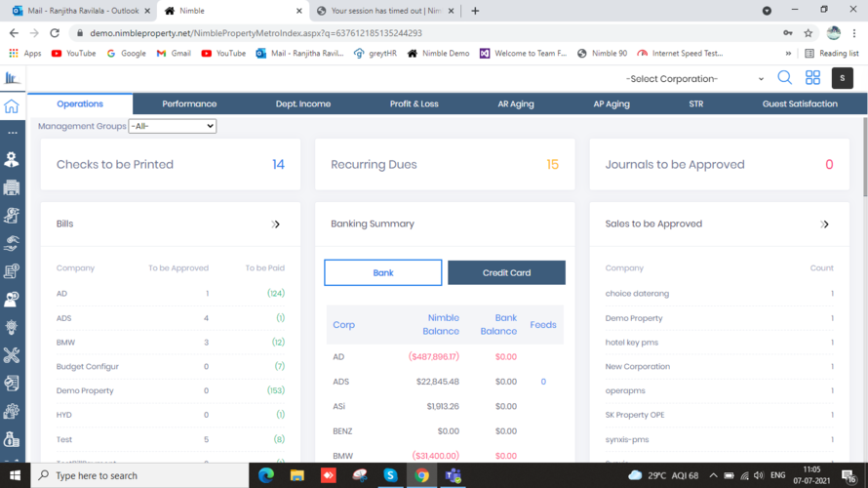Click the Nimble logo chart icon

(12, 78)
